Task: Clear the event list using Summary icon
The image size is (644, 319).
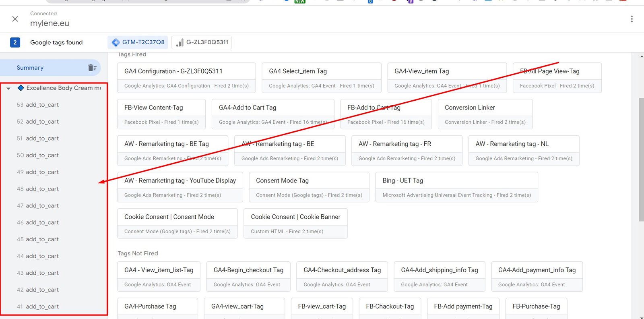Action: click(92, 68)
